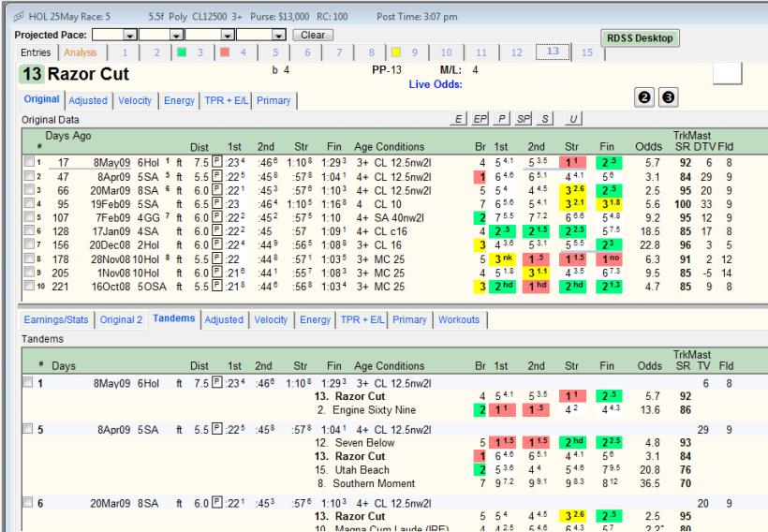The image size is (768, 532).
Task: Open the upper Velocity tab
Action: 135,100
